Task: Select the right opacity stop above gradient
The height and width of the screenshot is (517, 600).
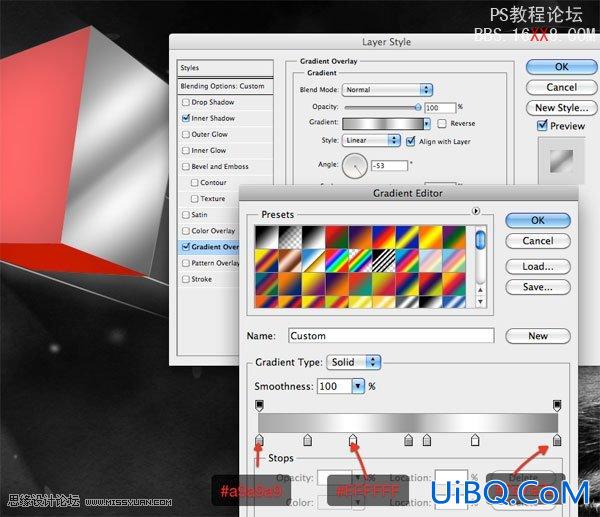Action: point(557,405)
